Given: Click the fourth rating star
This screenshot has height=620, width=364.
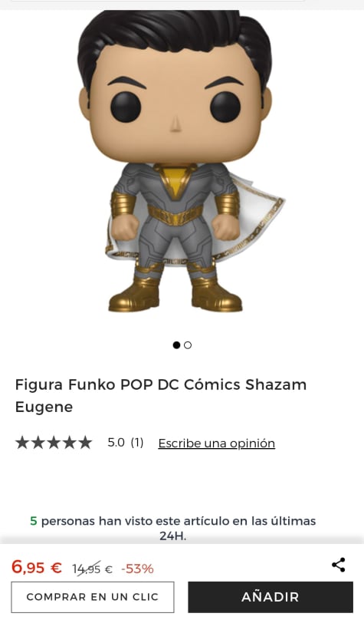Looking at the screenshot, I should (69, 443).
